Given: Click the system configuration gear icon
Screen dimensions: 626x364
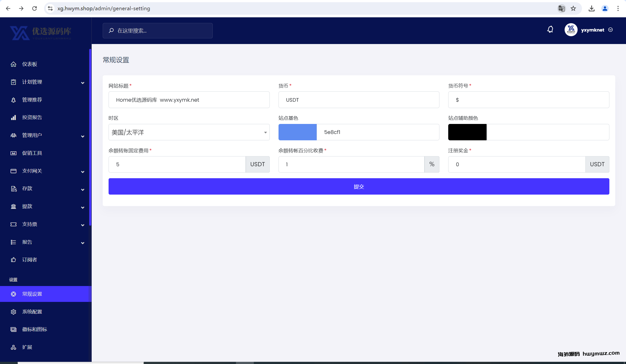Looking at the screenshot, I should click(x=13, y=312).
